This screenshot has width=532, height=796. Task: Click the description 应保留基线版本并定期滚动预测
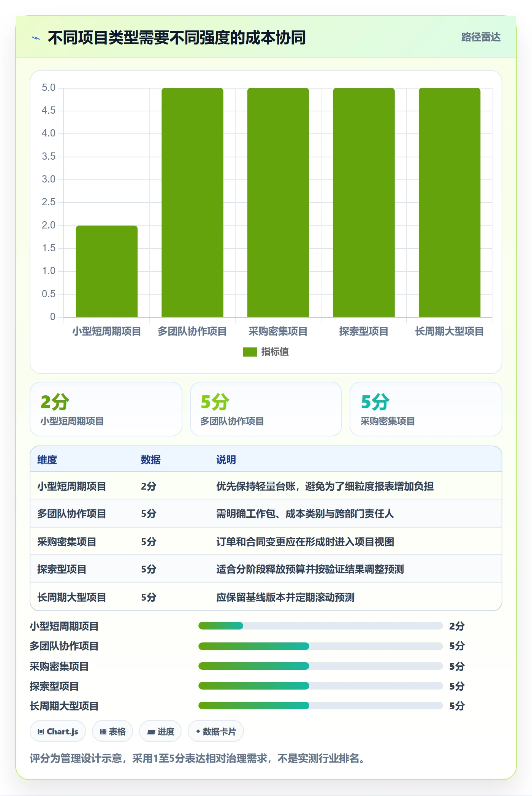[x=285, y=597]
